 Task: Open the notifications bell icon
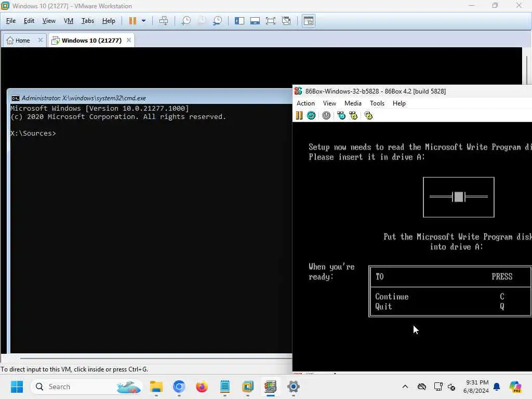[497, 387]
